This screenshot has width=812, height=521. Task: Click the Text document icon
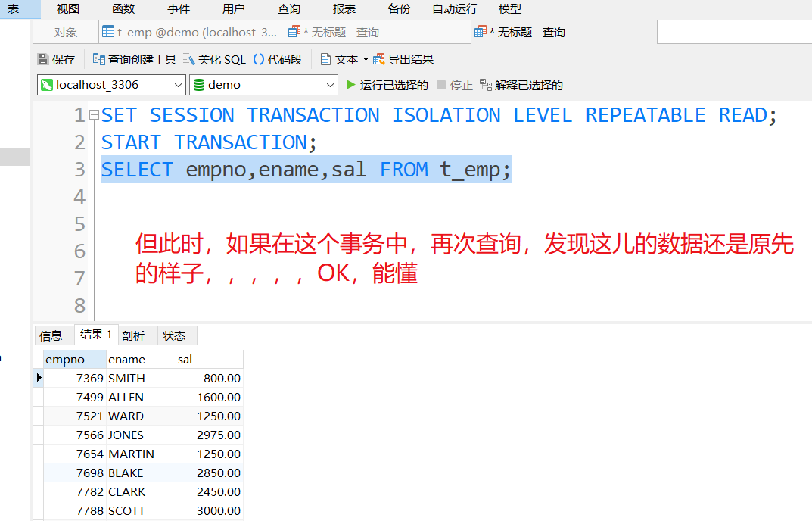[x=325, y=59]
